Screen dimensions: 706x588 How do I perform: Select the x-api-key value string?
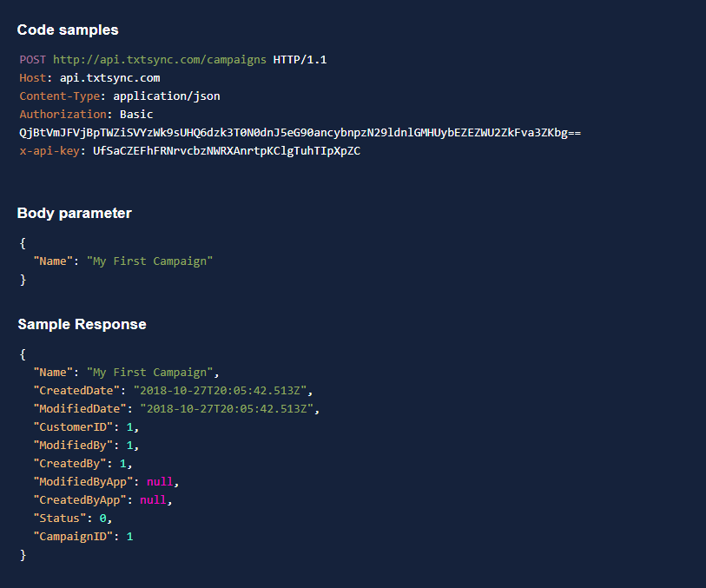point(227,151)
